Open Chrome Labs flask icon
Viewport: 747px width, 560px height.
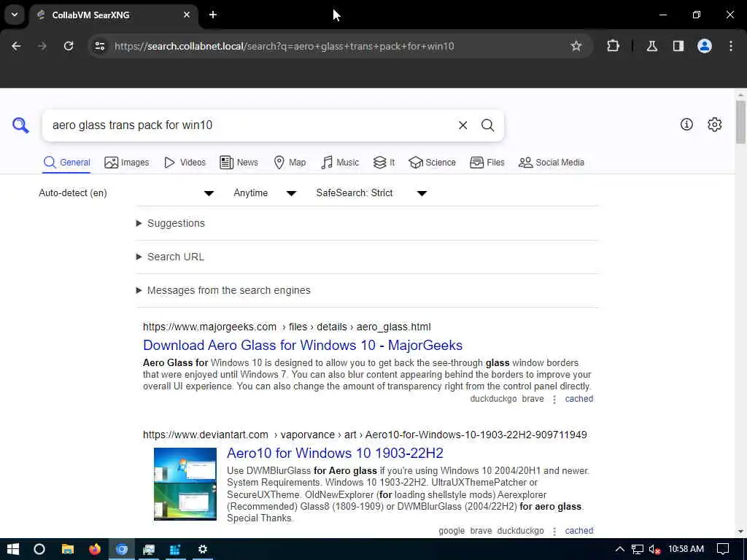652,46
